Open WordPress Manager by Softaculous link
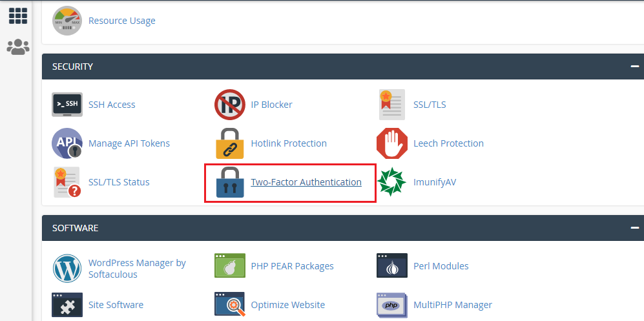Viewport: 644px width, 321px height. pyautogui.click(x=137, y=269)
